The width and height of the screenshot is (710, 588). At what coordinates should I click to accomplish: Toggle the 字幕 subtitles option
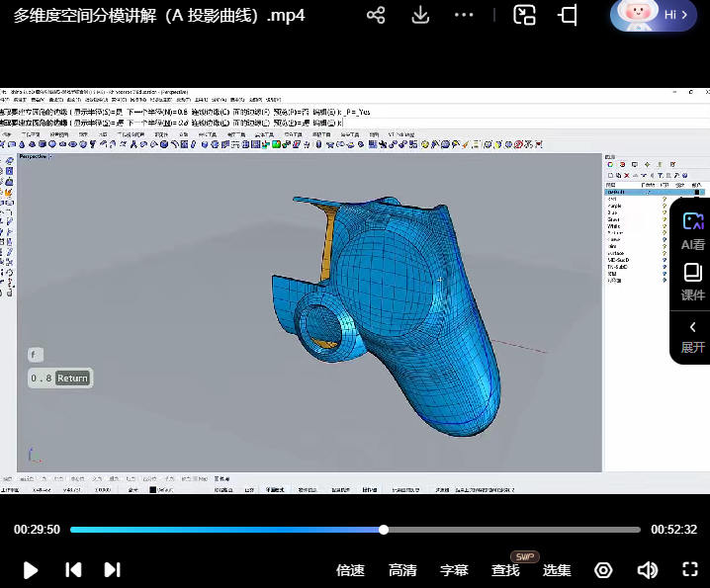pos(454,570)
